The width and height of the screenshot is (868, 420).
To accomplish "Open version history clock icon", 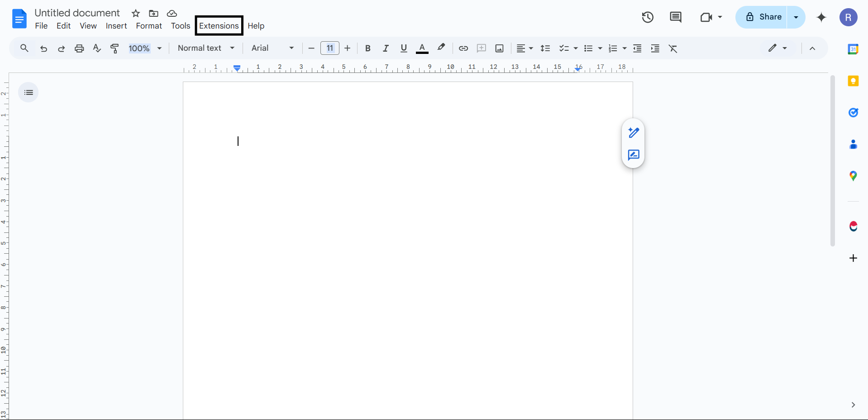I will 648,17.
